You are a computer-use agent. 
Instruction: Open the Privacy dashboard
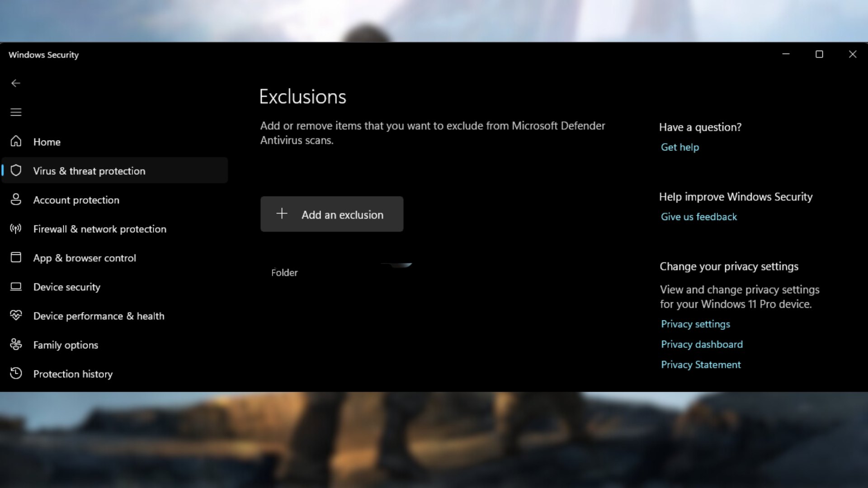pos(702,344)
